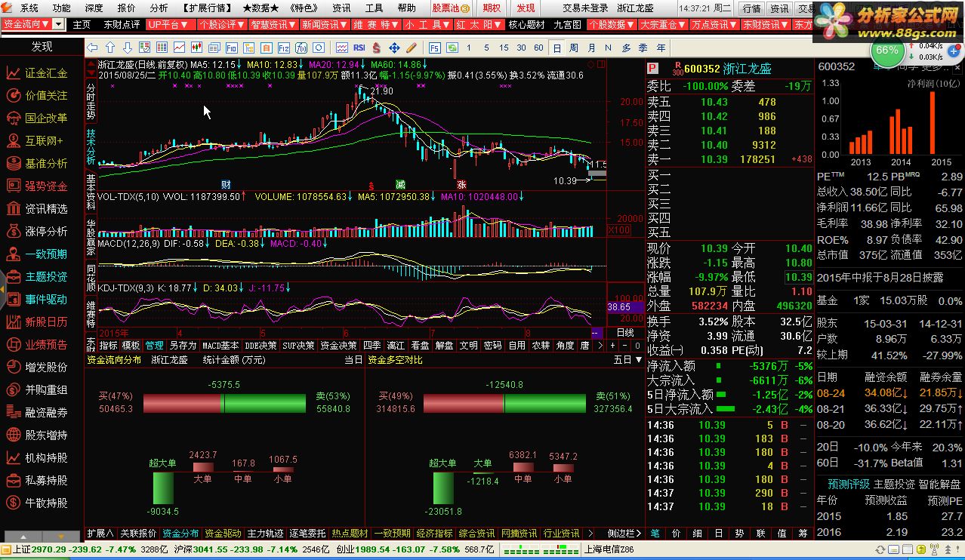The height and width of the screenshot is (560, 965).
Task: Select the 30 minute period button
Action: (521, 48)
